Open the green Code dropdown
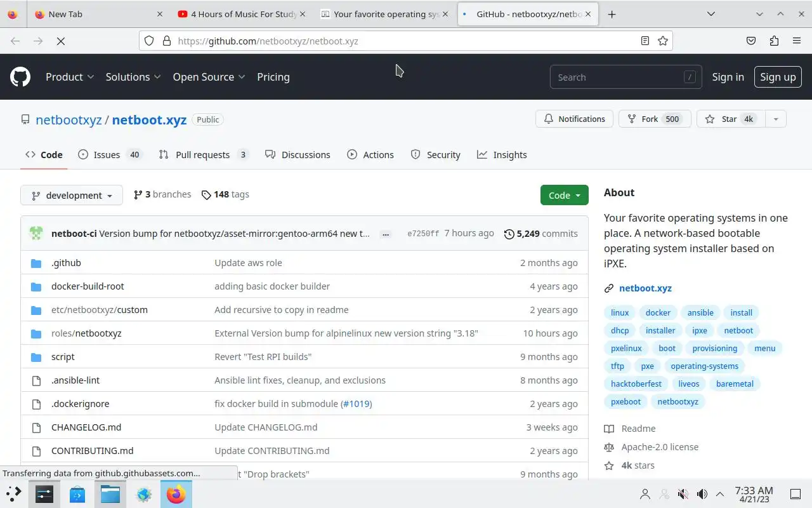Screen dimensions: 812x508 (565, 195)
